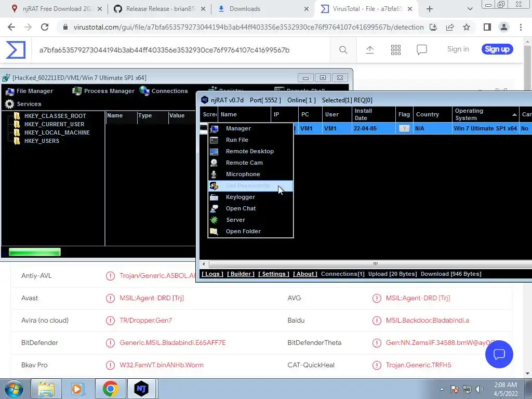Open the Chrome profile avatar icon

(504, 27)
